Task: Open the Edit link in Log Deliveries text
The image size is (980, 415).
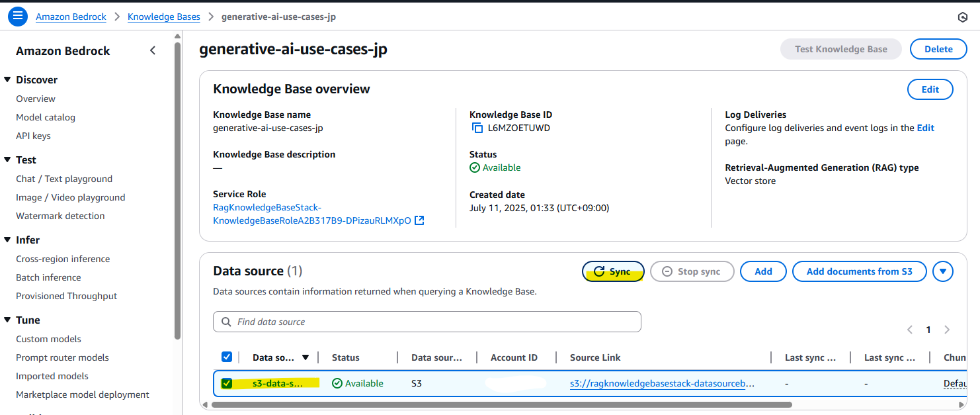Action: 925,128
